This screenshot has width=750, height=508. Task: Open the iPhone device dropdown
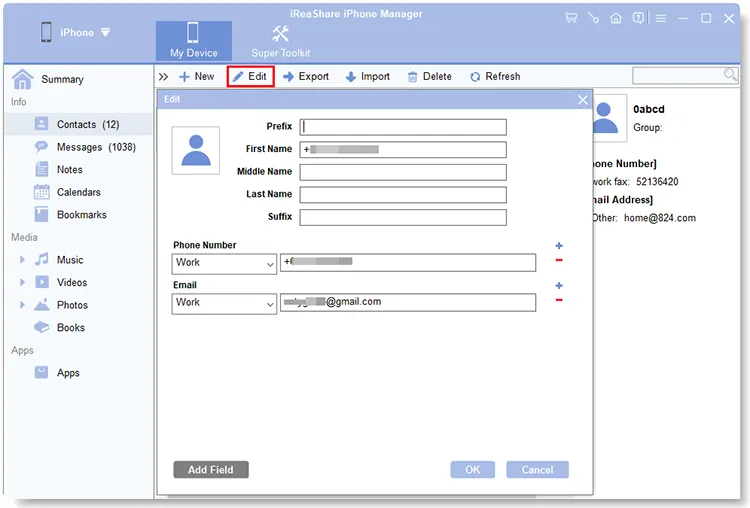coord(106,33)
